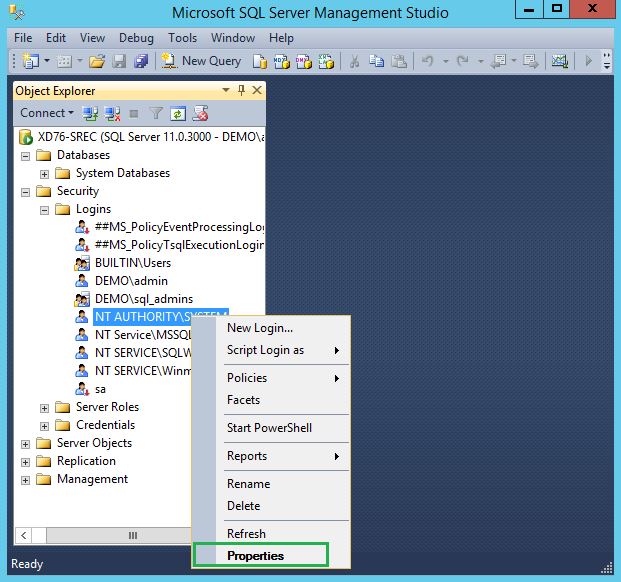Select New Login... in the context menu
This screenshot has height=582, width=621.
[260, 328]
